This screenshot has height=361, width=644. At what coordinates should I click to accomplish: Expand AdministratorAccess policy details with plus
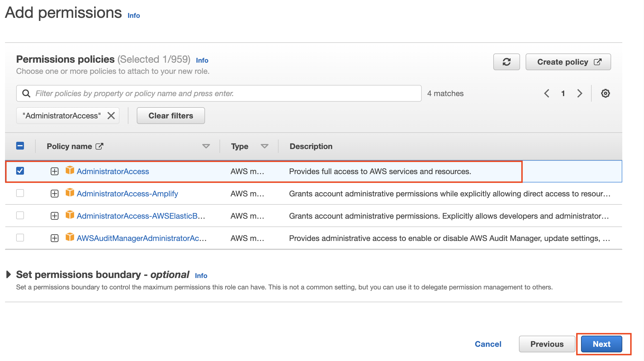click(x=55, y=171)
